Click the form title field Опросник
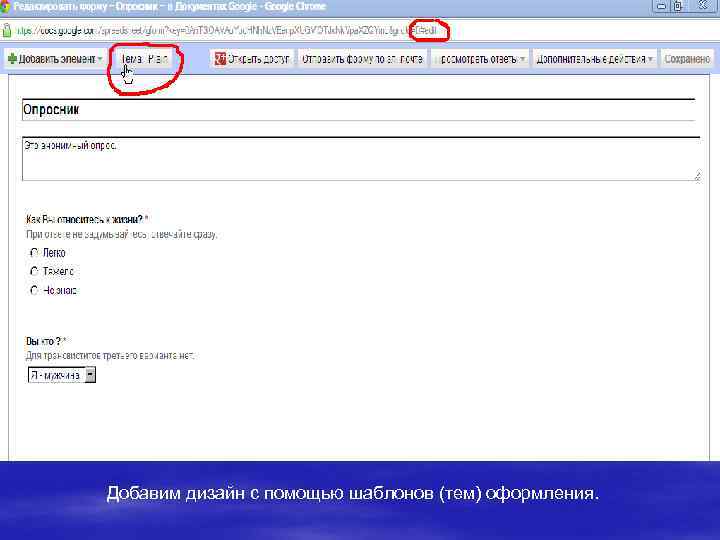The image size is (720, 540). (358, 110)
